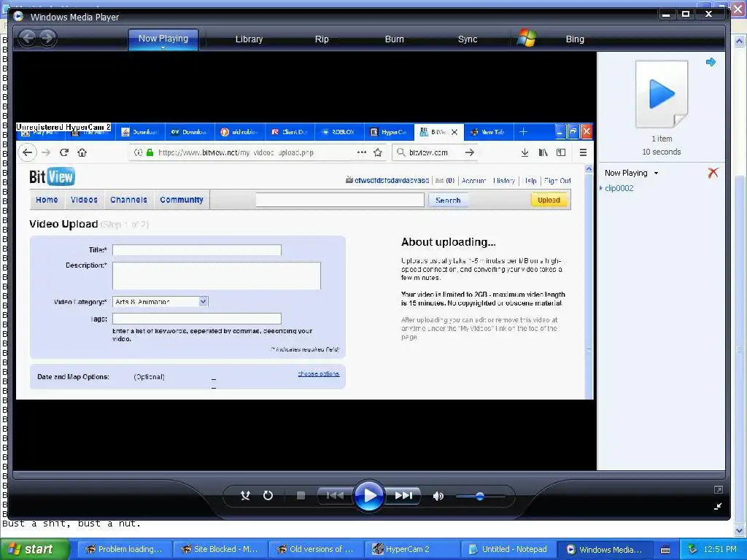Maximize Windows Media Player window
The image size is (747, 560).
pos(686,15)
